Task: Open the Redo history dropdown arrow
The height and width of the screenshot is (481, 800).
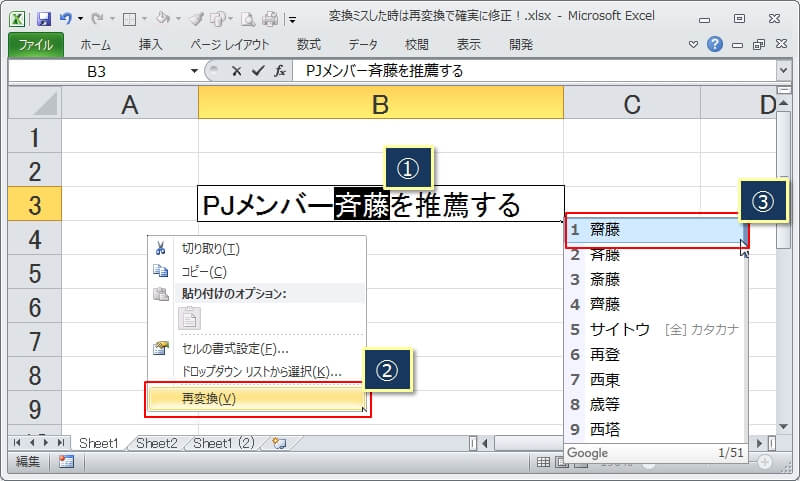Action: click(112, 19)
